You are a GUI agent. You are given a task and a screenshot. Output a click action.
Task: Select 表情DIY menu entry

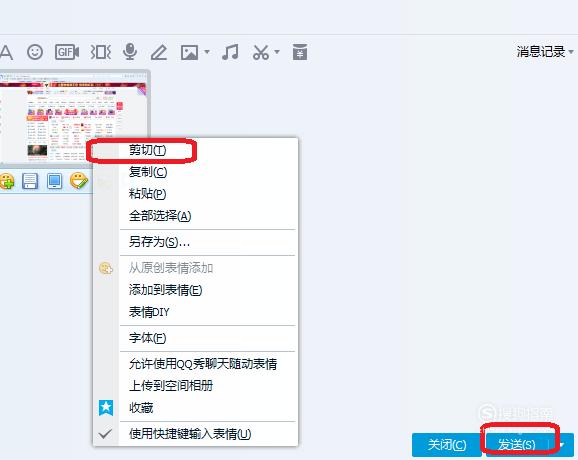(195, 312)
